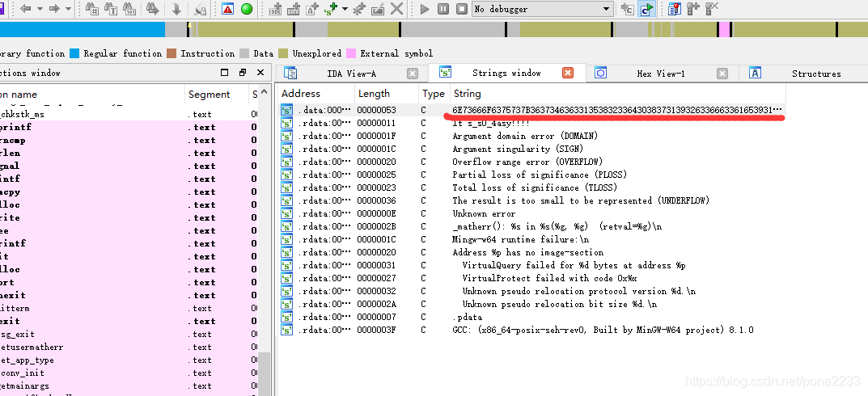The image size is (868, 396).
Task: Sort by the Segment column header
Action: pos(217,95)
